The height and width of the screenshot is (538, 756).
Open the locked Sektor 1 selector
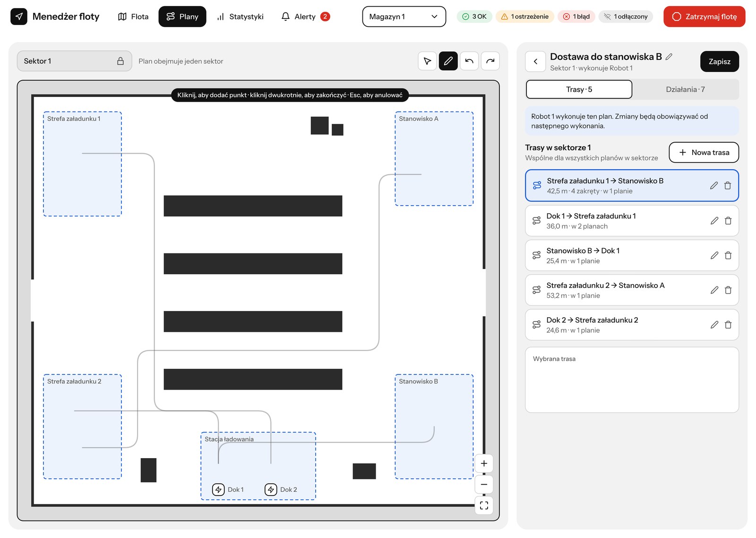(74, 61)
